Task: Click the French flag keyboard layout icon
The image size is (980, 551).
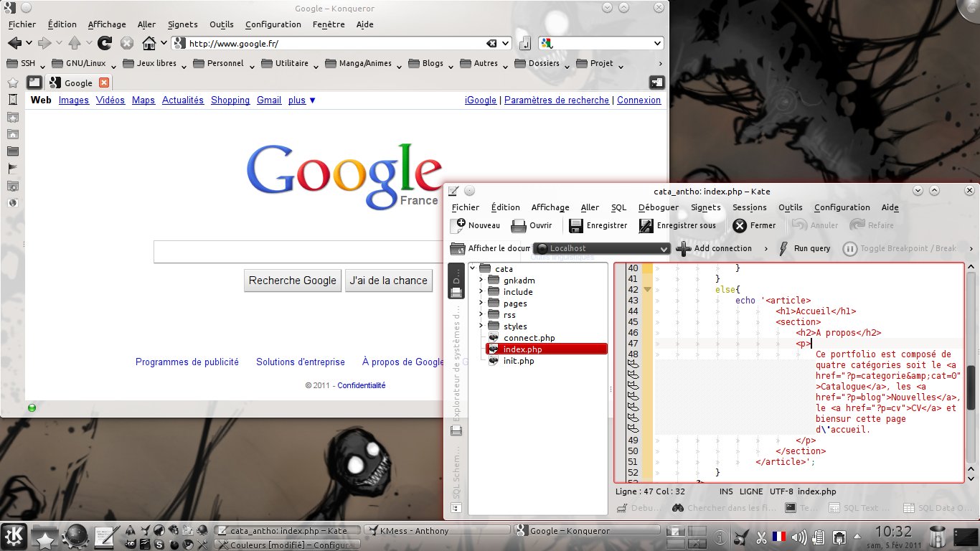Action: point(780,536)
